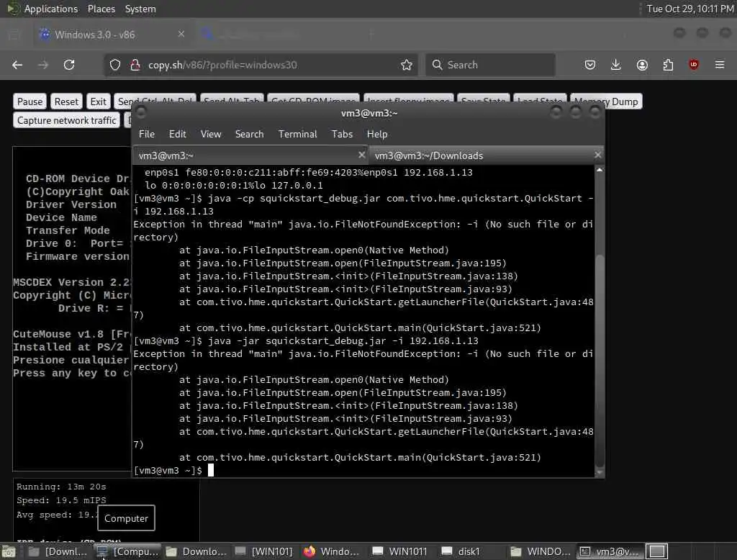Image resolution: width=737 pixels, height=560 pixels.
Task: Click the clock Tue Oct 29, 10:11 PM
Action: pos(690,9)
